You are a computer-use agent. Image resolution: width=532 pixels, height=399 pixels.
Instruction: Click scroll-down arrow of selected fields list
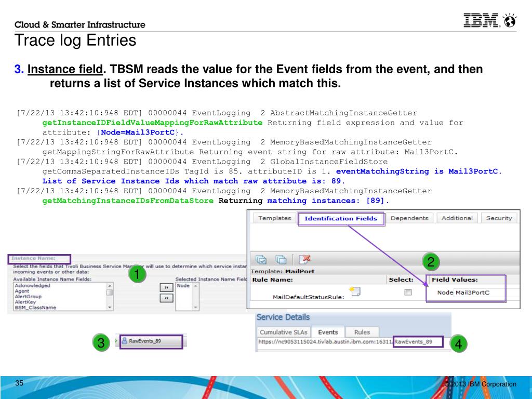(x=195, y=308)
